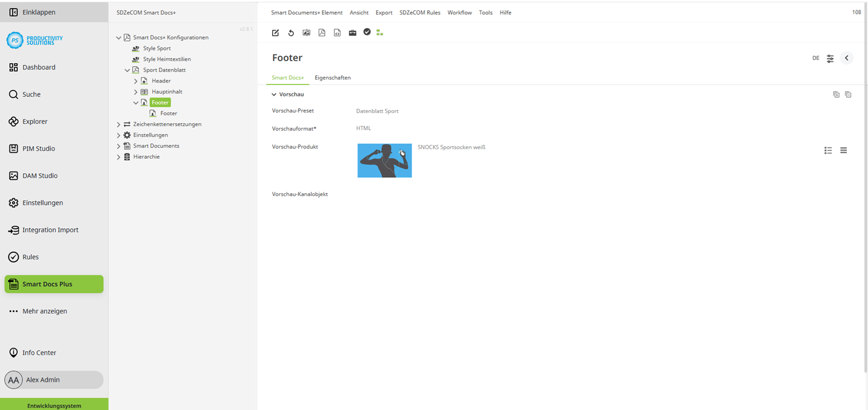Screen dimensions: 868x410
Task: Collapse the Sport Datenblatt tree branch
Action: pyautogui.click(x=126, y=69)
